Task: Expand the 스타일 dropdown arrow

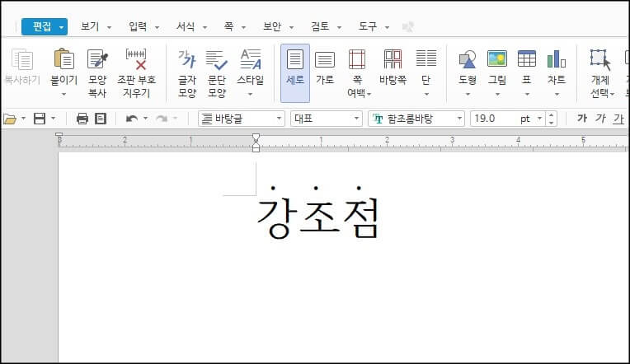Action: [x=251, y=95]
